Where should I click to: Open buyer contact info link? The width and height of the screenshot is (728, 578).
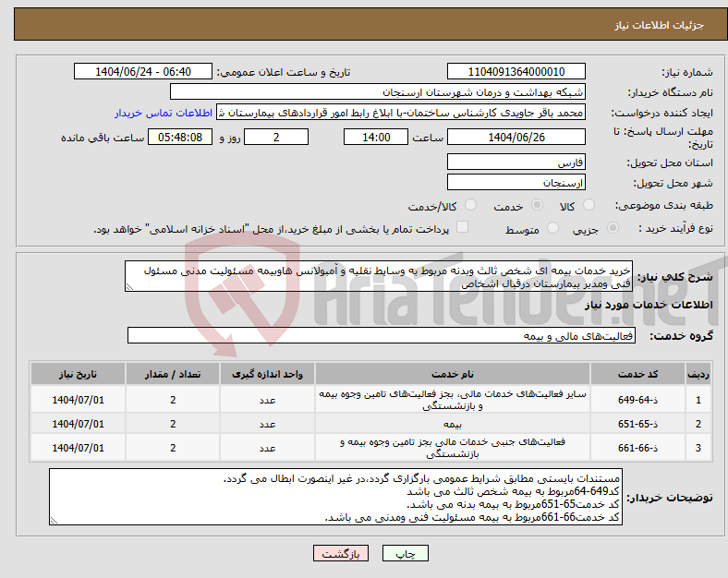[164, 113]
